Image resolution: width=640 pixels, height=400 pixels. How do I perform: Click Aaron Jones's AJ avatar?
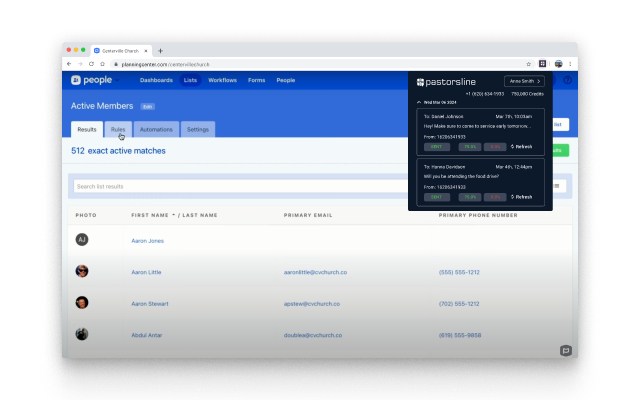point(82,240)
